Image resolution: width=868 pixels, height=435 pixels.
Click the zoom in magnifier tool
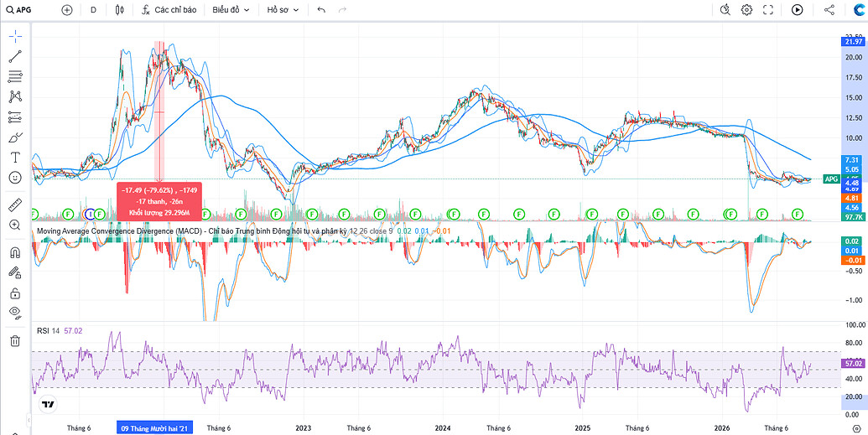click(15, 225)
